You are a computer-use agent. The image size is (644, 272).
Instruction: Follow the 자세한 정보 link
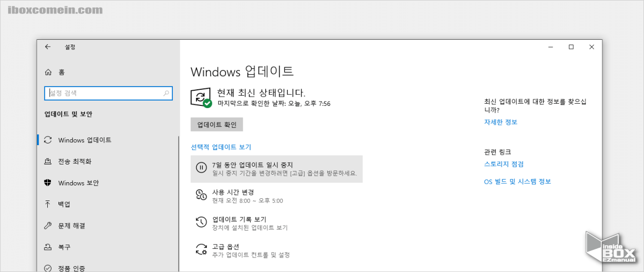click(x=500, y=122)
